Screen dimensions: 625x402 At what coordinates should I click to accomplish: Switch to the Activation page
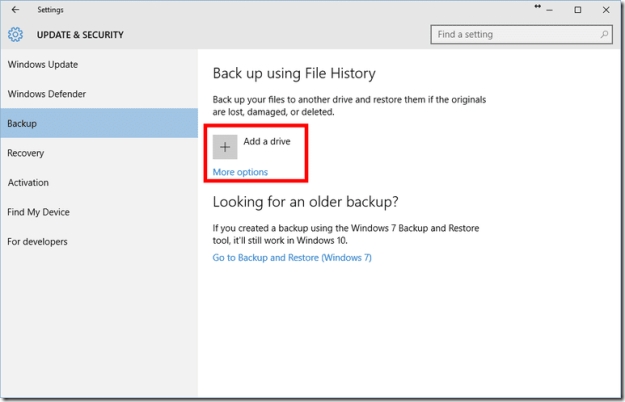pos(28,183)
